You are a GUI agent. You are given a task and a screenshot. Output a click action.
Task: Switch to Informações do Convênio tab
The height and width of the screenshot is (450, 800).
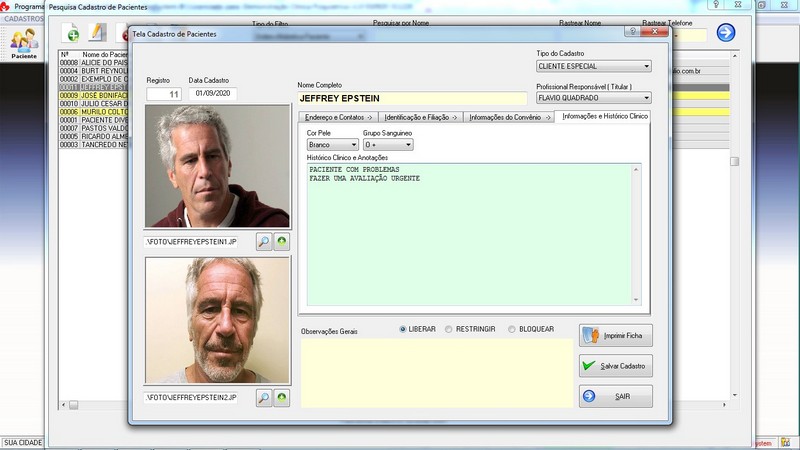509,117
